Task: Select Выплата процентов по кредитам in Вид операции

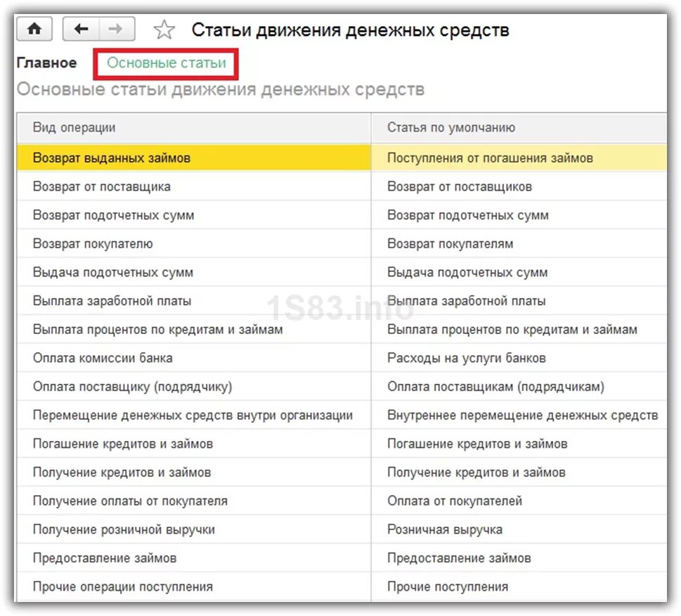Action: 194,329
